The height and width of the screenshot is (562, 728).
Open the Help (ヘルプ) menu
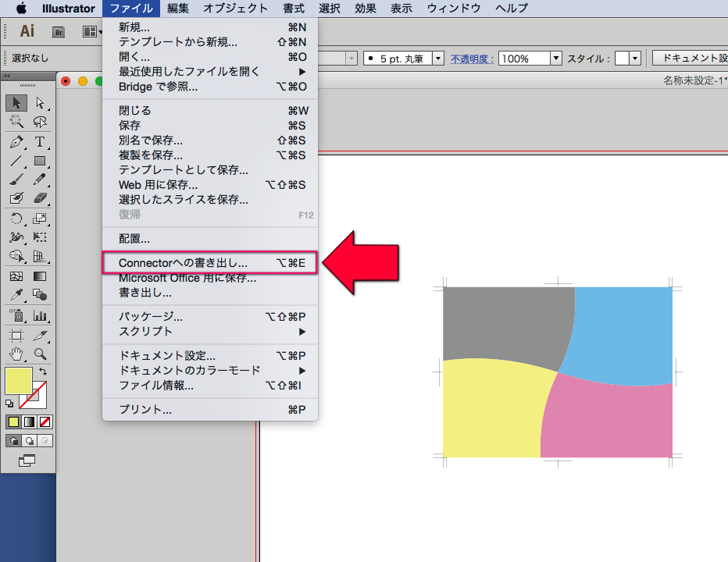(x=512, y=9)
